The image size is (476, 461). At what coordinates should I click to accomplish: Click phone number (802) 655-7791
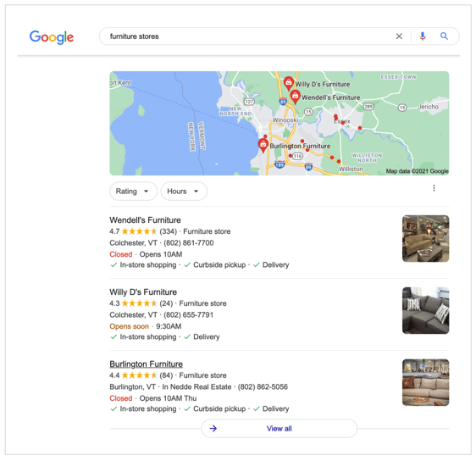[x=189, y=315]
